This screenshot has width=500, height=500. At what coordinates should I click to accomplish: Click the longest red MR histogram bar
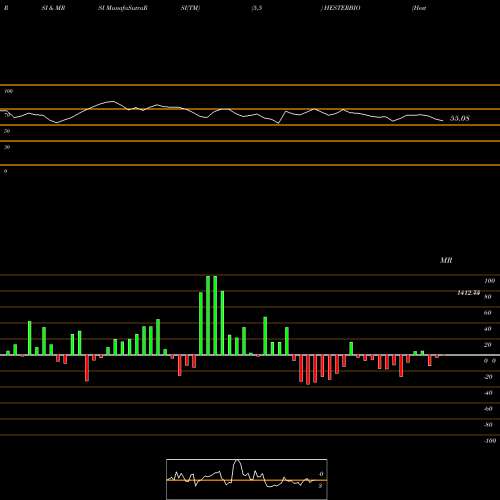(x=308, y=370)
